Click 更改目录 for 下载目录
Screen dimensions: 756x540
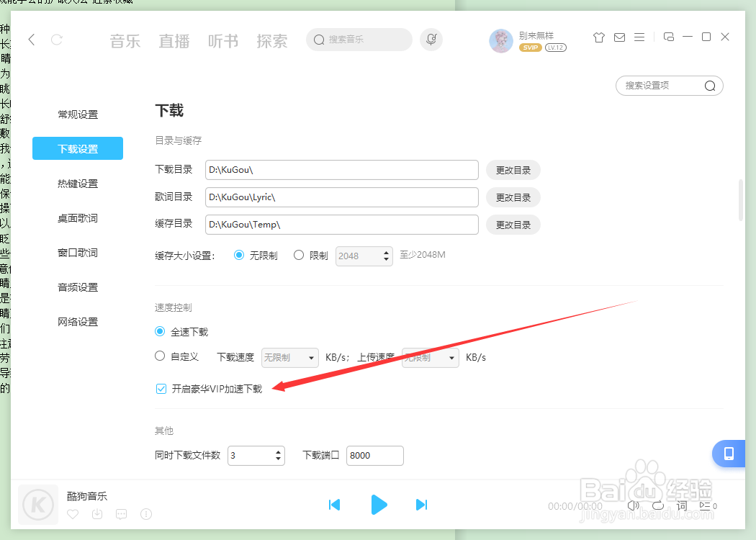point(513,170)
